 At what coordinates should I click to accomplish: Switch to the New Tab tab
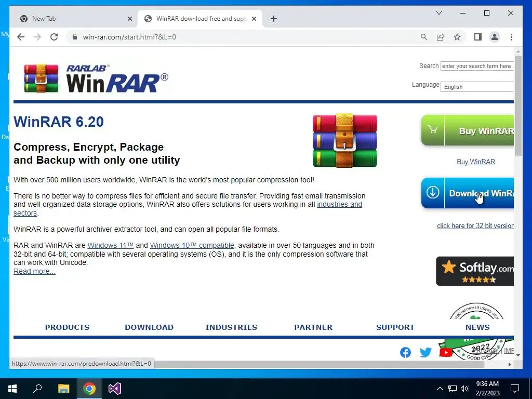[74, 19]
